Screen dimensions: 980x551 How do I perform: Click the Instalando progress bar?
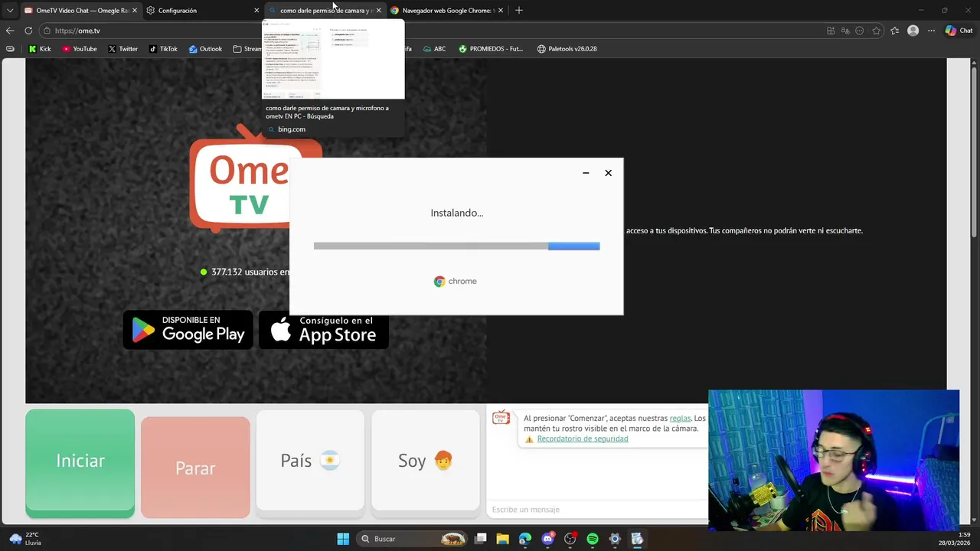pyautogui.click(x=456, y=246)
